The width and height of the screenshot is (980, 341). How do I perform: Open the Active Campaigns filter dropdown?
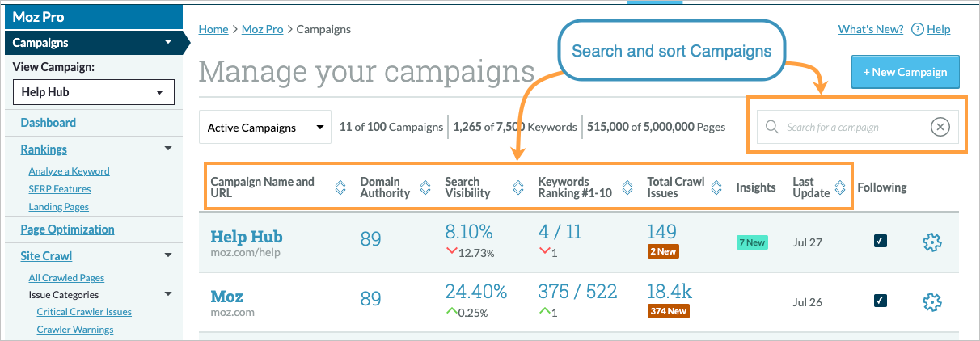click(x=265, y=127)
